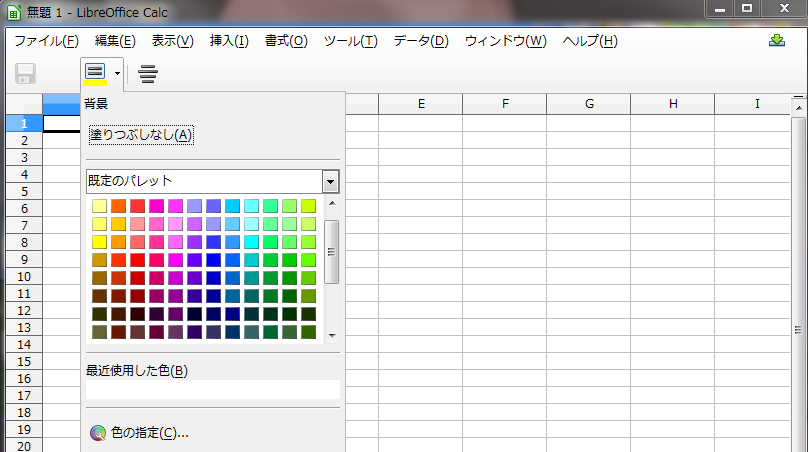Click the 最近使用した色 recent colors field
808x452 pixels.
tap(212, 390)
